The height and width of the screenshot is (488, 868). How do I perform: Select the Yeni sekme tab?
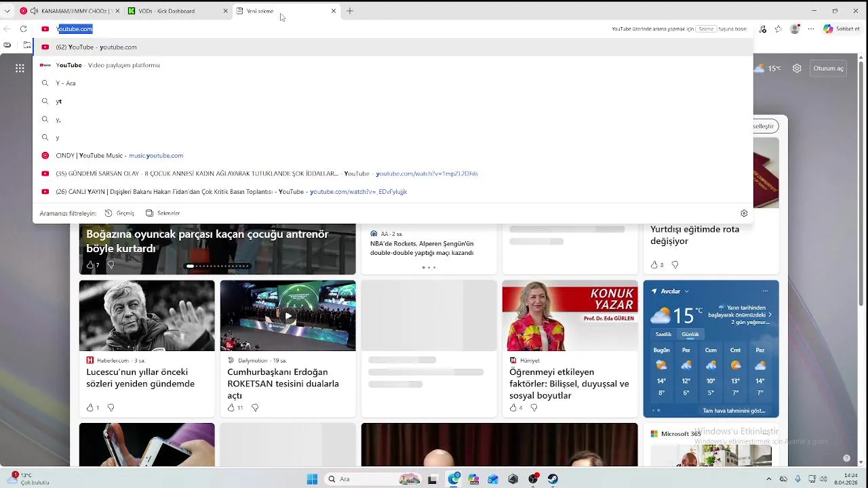click(x=285, y=11)
